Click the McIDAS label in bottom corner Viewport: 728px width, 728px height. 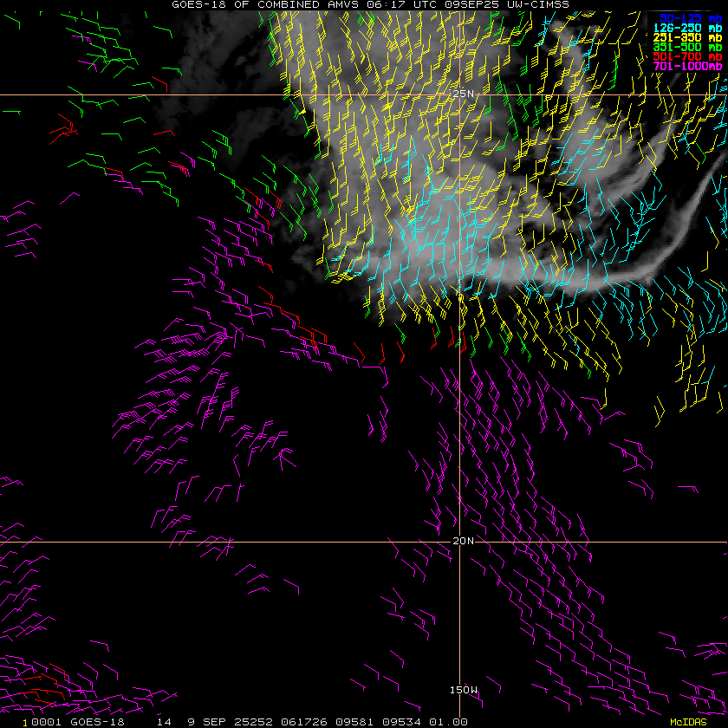[x=688, y=721]
